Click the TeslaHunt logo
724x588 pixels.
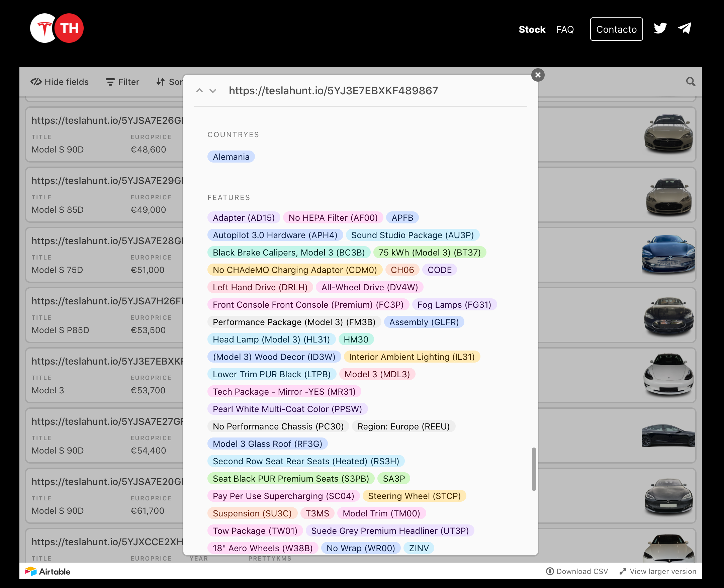point(57,28)
